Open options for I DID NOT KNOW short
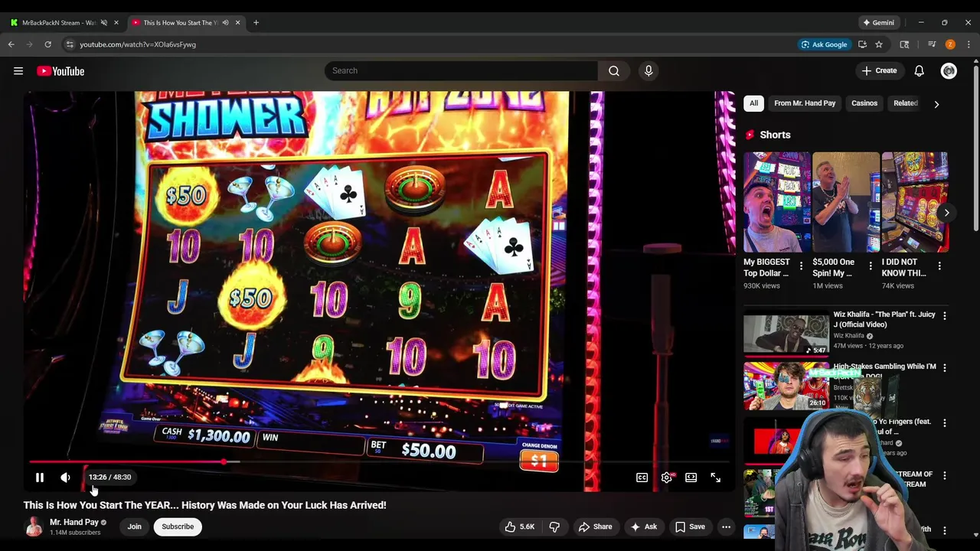Screen dimensions: 980x551 939,266
